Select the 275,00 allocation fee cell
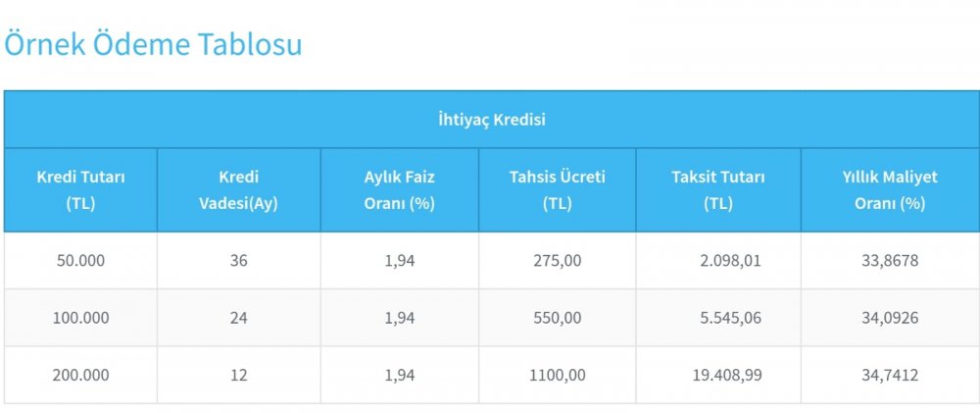 point(557,260)
